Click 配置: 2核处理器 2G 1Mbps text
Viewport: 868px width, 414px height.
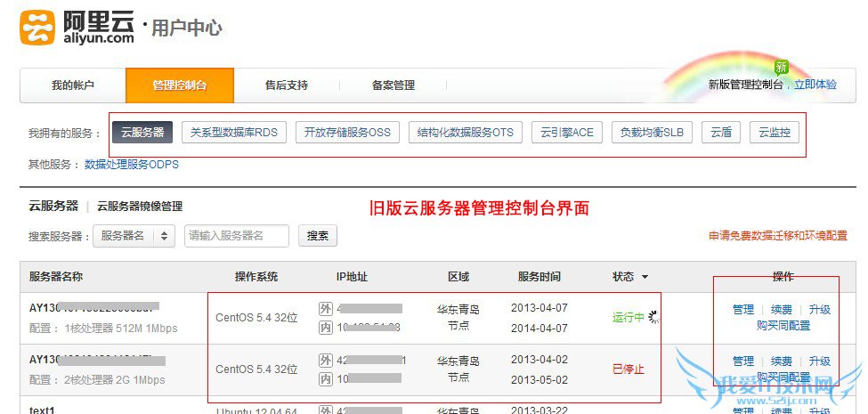point(97,379)
